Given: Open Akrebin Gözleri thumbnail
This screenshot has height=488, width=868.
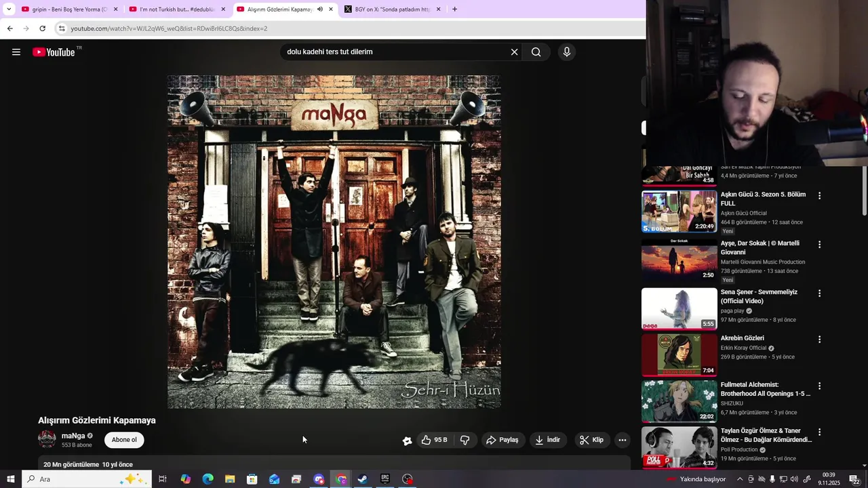Looking at the screenshot, I should [679, 355].
